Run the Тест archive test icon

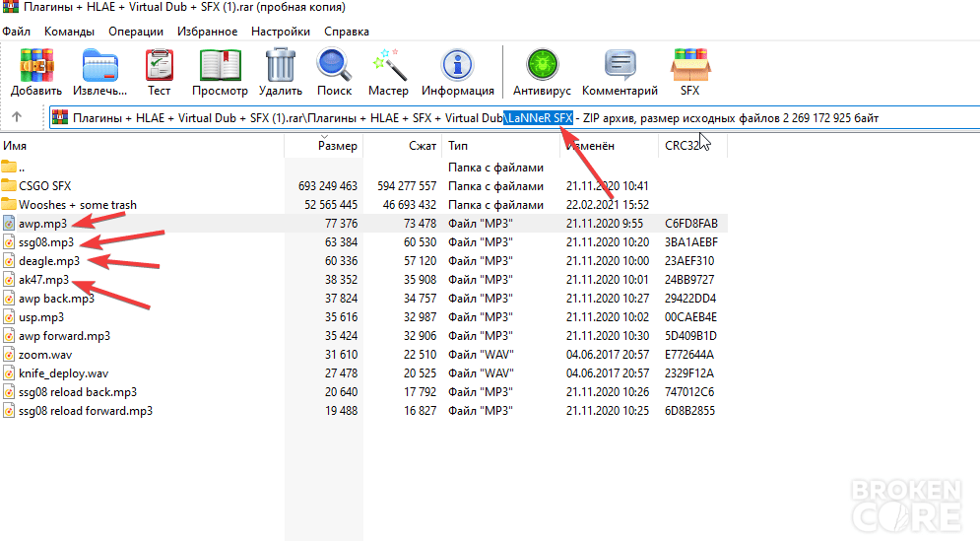click(160, 66)
